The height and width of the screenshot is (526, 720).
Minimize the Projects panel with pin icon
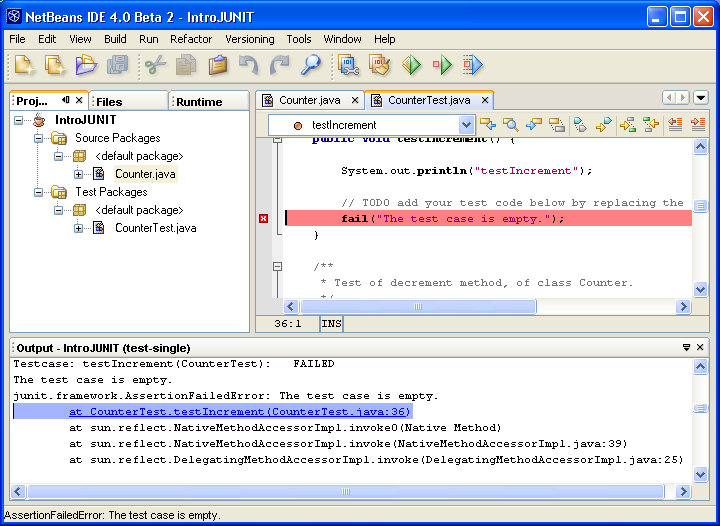point(66,100)
